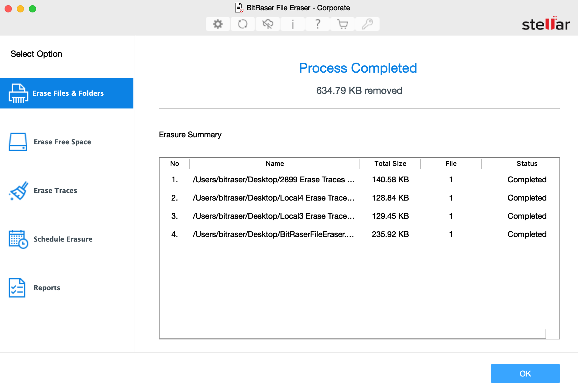Screen dimensions: 578x392
Task: Click the Stellar logo
Action: click(x=546, y=24)
